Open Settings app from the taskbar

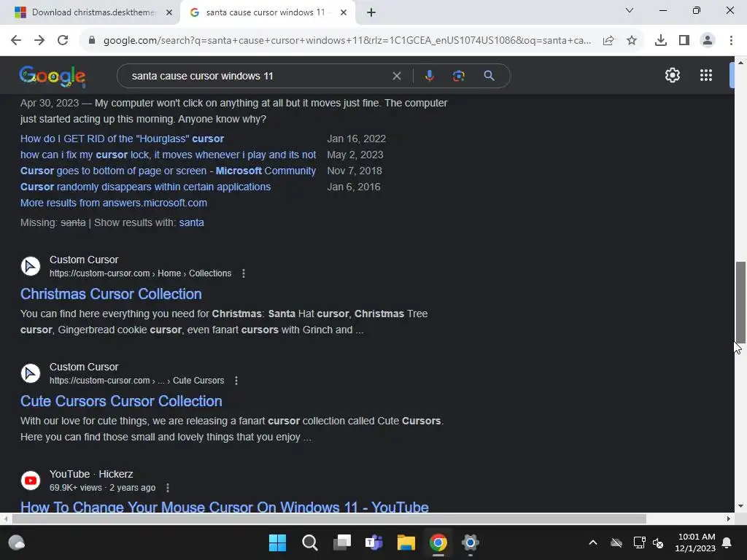coord(471,542)
